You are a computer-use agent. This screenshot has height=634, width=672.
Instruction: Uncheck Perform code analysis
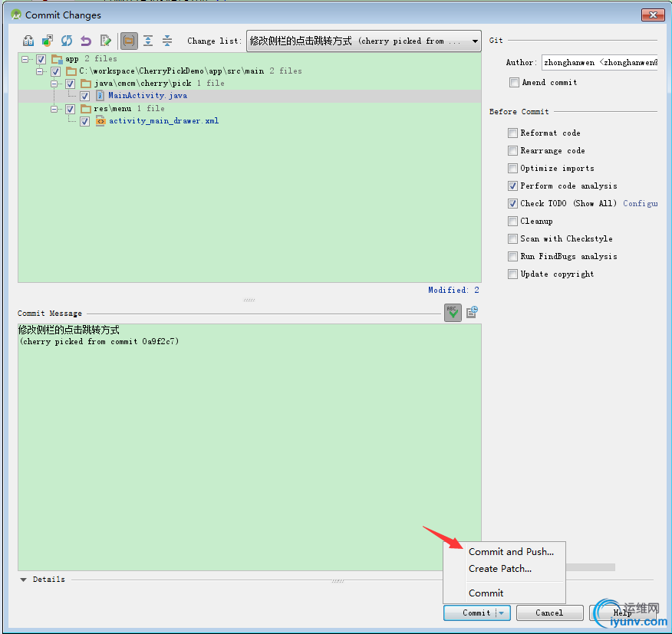[x=512, y=186]
